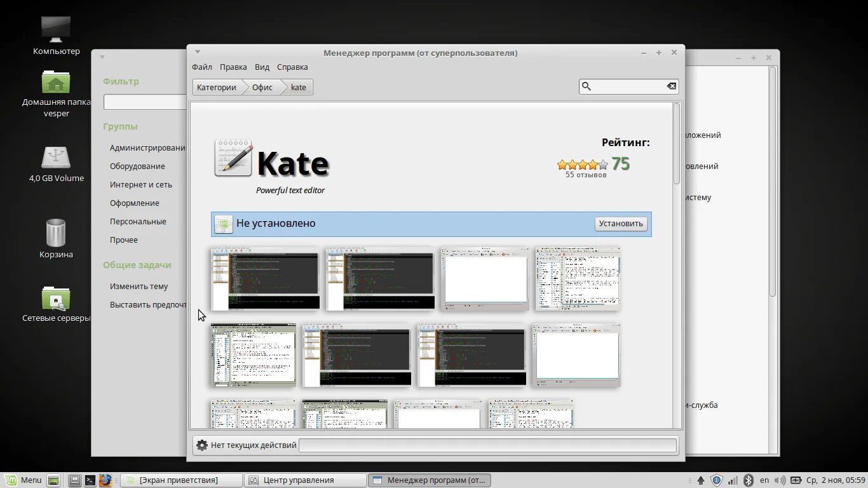Open the Mint Menu in the panel
The image size is (868, 488).
click(24, 480)
